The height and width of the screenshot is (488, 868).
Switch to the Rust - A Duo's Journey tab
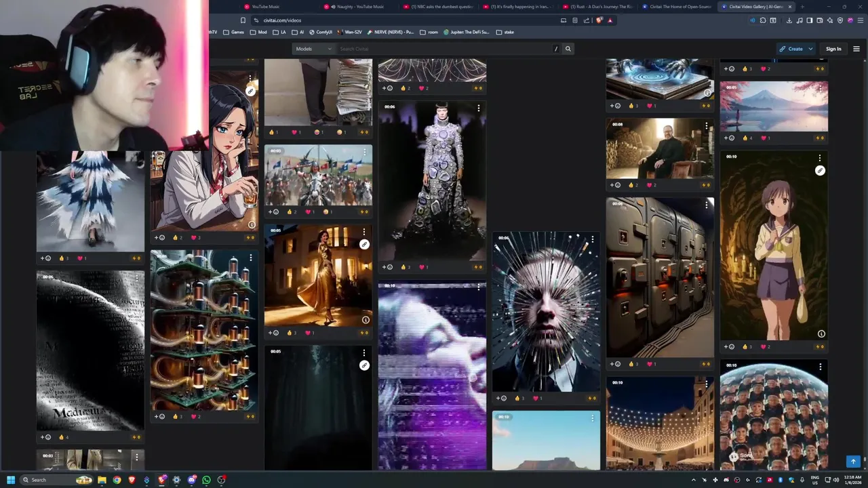tap(599, 7)
